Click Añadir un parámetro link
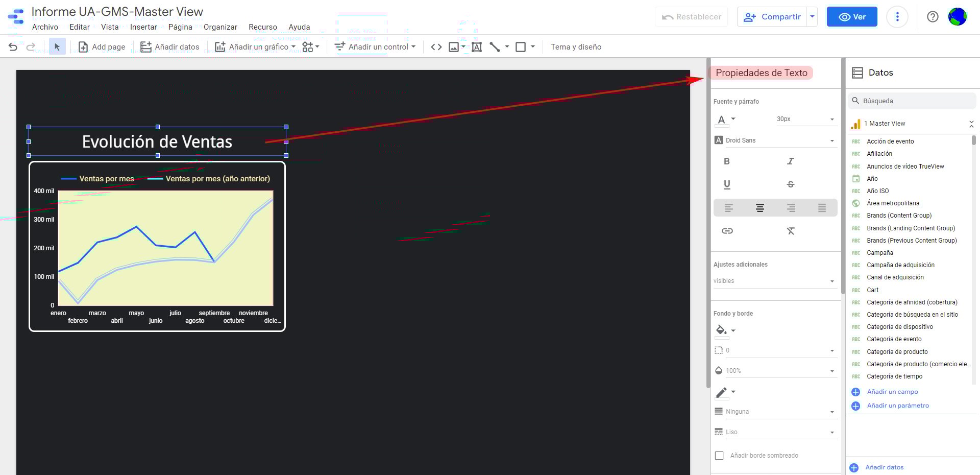 (x=898, y=406)
